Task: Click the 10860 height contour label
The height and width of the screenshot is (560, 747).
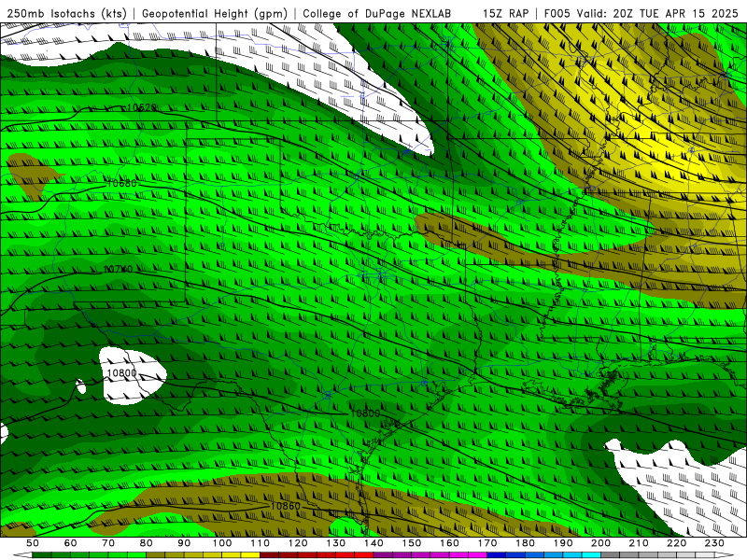Action: pyautogui.click(x=286, y=506)
